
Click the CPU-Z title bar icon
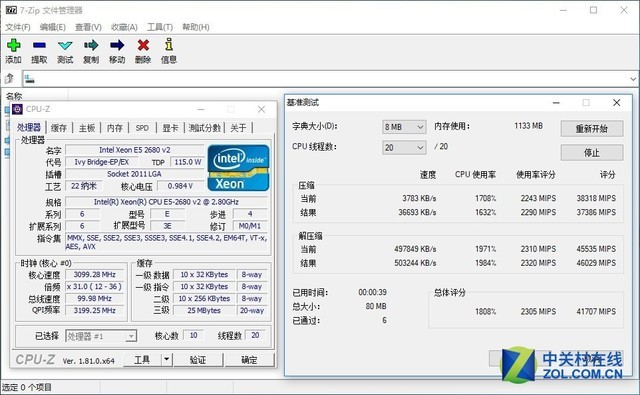(17, 109)
